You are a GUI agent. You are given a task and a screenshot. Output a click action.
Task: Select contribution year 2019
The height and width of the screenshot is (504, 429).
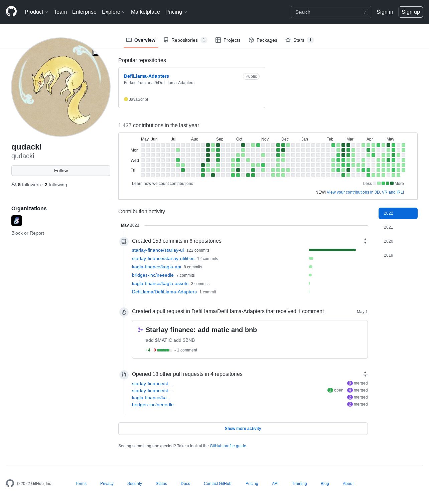398,255
